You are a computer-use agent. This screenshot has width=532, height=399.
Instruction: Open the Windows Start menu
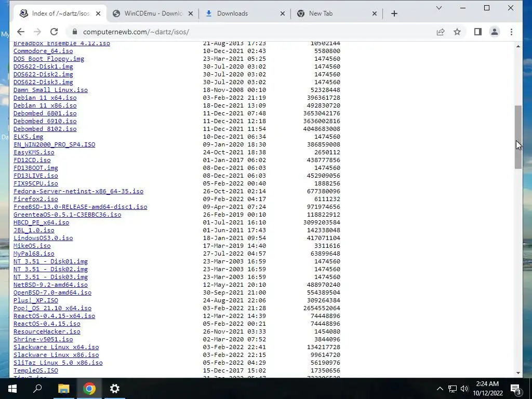(12, 389)
